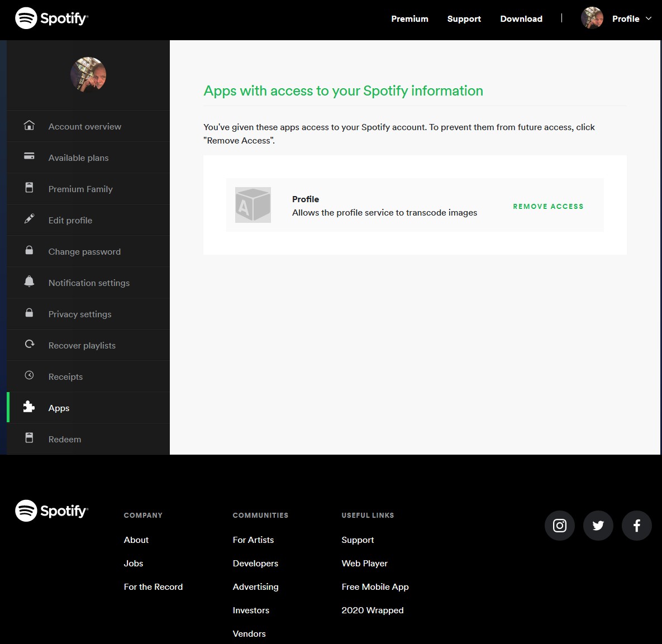
Task: Click the home icon beside Account overview
Action: pyautogui.click(x=29, y=125)
